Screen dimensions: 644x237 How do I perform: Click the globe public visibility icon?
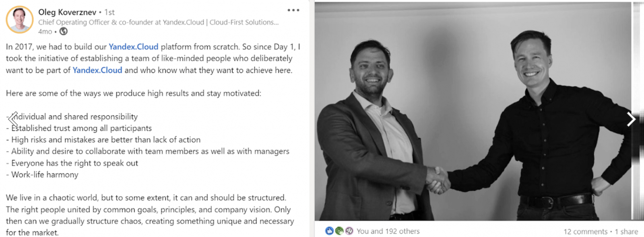[64, 31]
